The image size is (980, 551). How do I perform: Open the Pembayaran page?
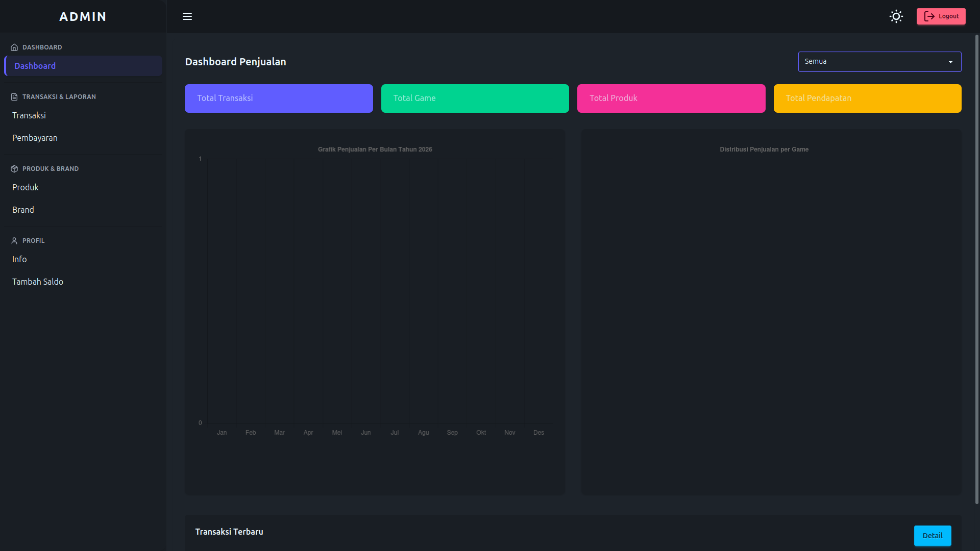click(x=35, y=138)
